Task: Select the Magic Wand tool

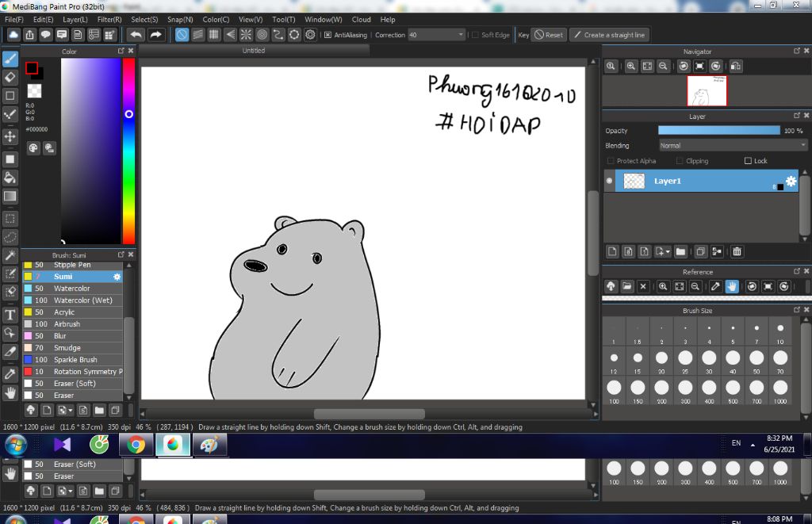Action: click(10, 255)
